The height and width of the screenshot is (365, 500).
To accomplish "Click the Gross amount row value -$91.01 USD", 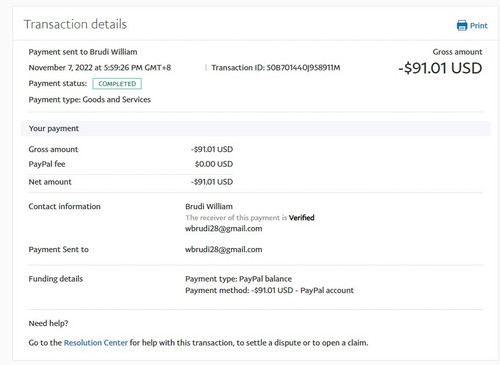I will pos(212,149).
